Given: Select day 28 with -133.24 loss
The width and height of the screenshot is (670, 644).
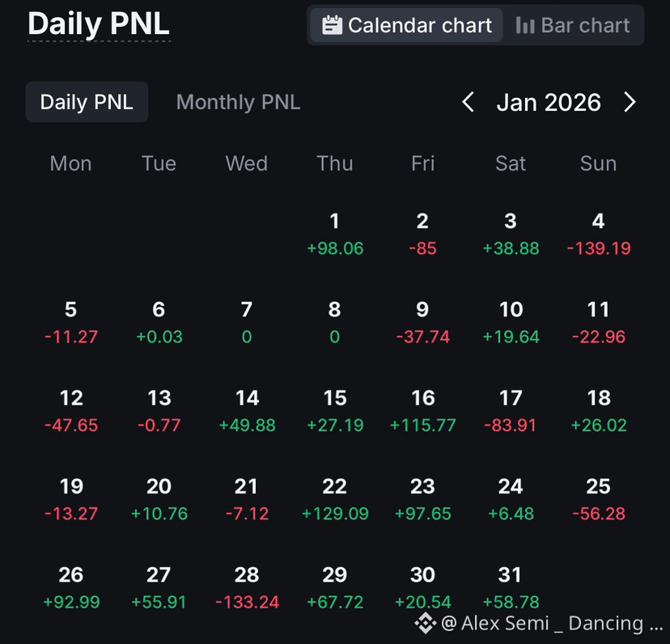Looking at the screenshot, I should (247, 588).
